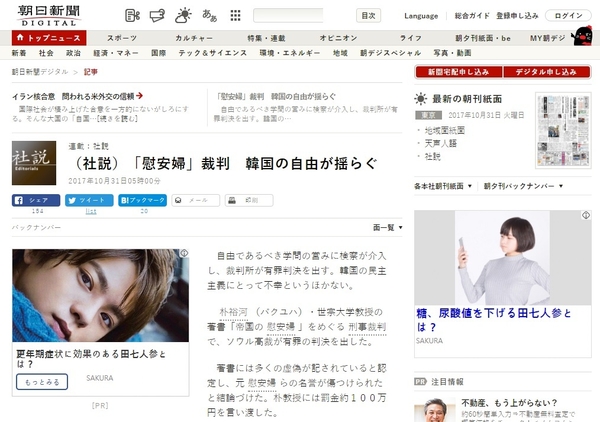Click the Hatena ブックマーク button
The width and height of the screenshot is (600, 422).
point(142,200)
